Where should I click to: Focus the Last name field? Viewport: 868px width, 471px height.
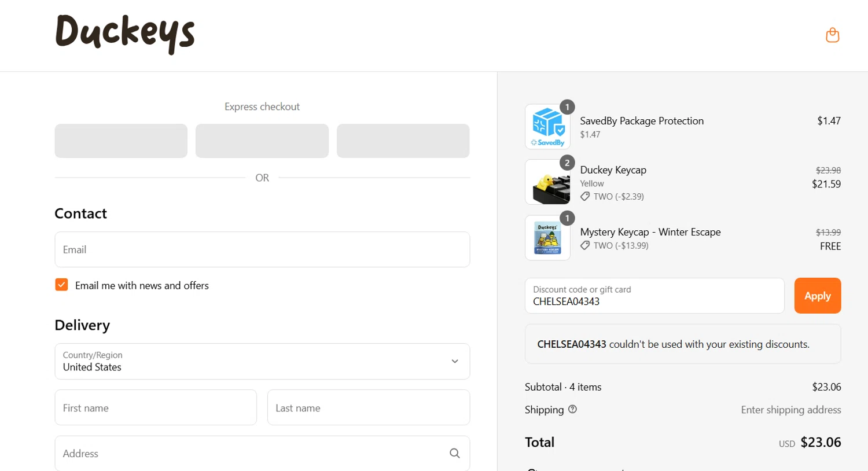tap(369, 407)
